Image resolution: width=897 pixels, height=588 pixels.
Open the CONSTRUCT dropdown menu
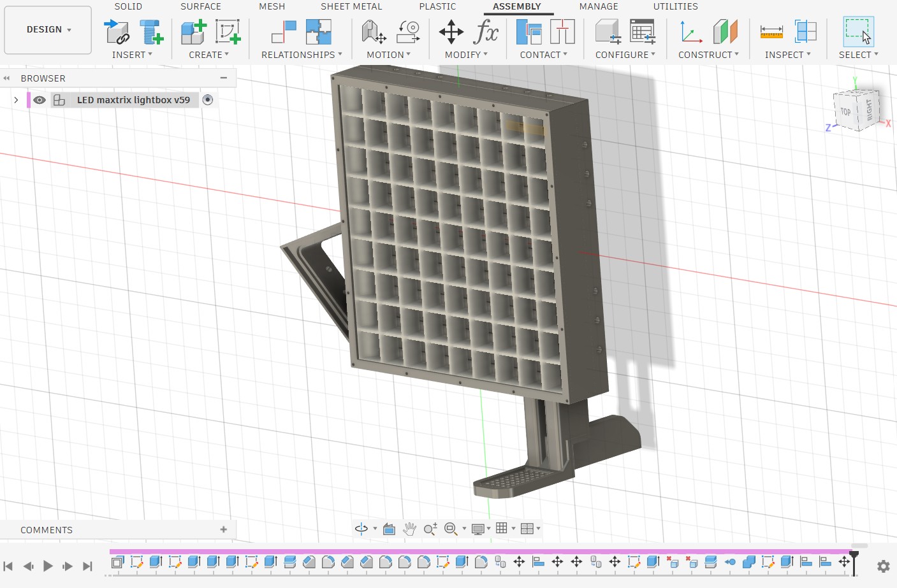click(x=708, y=55)
